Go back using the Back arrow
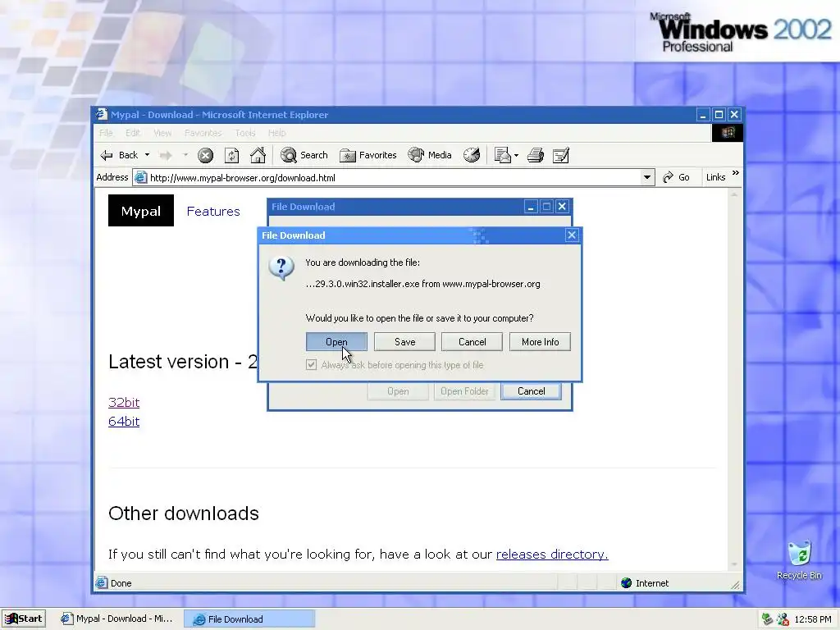The image size is (840, 630). [119, 155]
